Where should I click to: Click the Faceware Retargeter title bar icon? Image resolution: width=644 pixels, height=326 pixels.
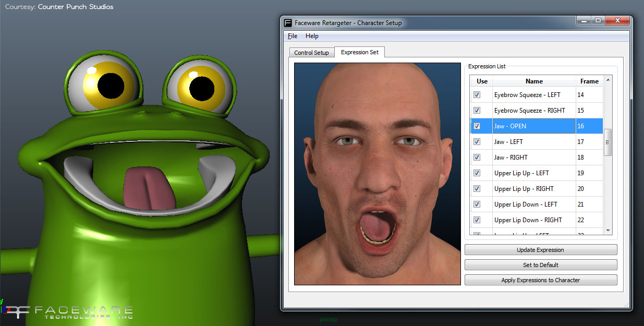click(288, 23)
